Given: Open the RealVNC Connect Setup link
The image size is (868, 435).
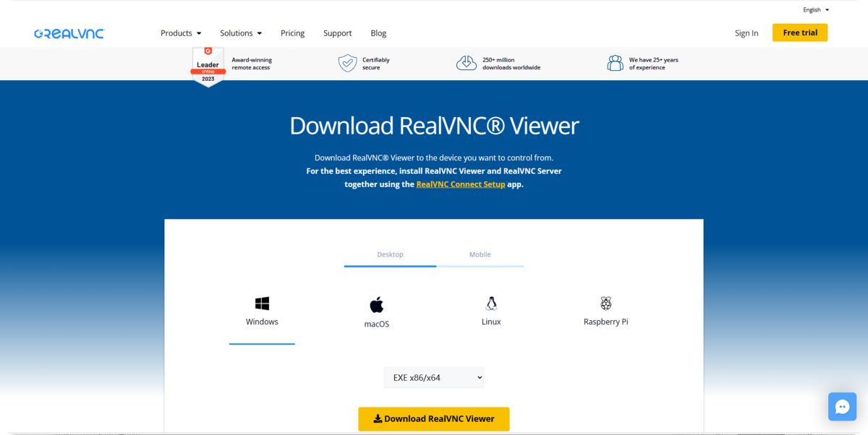Looking at the screenshot, I should [x=460, y=184].
